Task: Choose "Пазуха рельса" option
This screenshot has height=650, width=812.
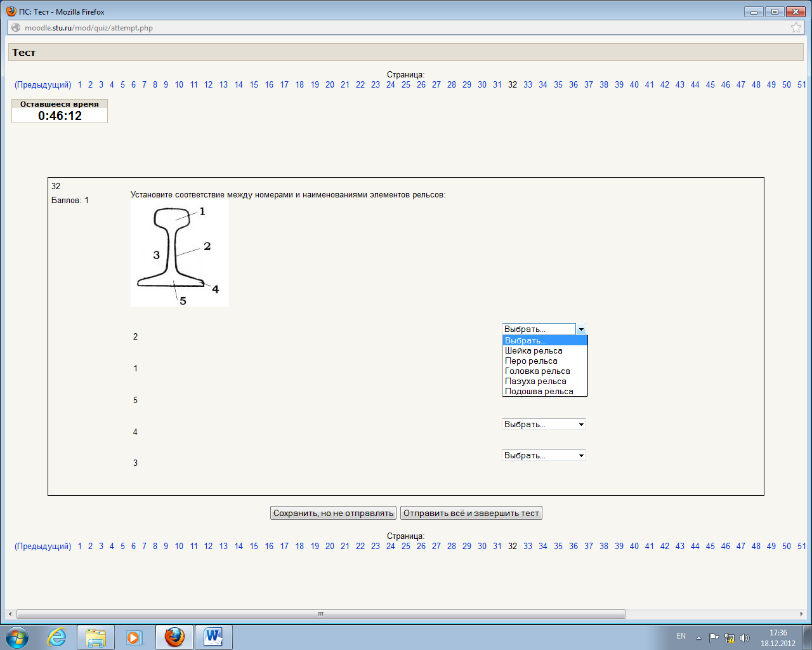Action: coord(545,381)
